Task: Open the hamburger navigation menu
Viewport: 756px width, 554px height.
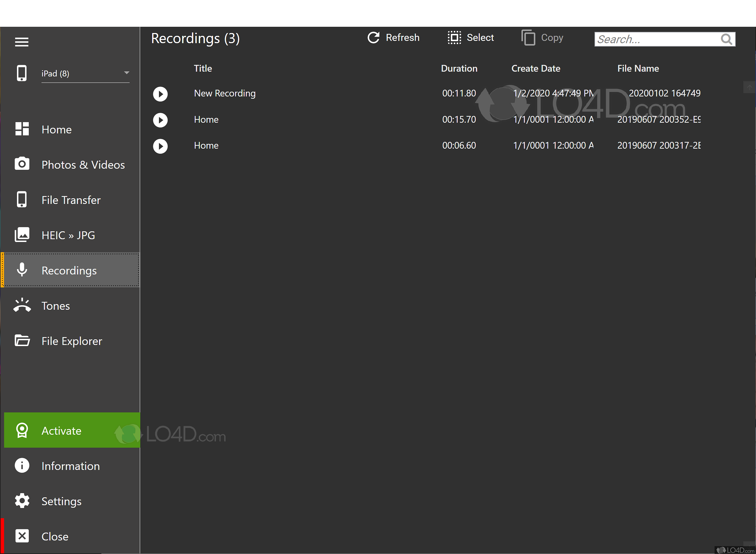Action: [21, 41]
